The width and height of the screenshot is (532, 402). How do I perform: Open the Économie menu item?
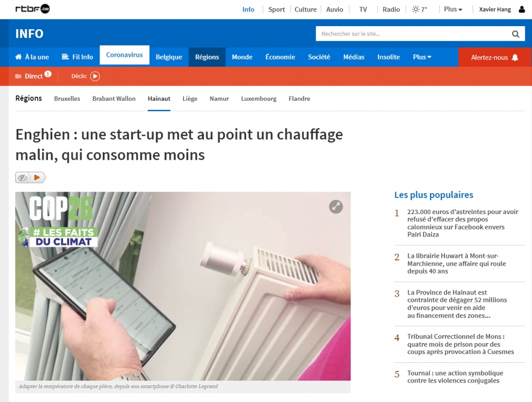(x=280, y=57)
